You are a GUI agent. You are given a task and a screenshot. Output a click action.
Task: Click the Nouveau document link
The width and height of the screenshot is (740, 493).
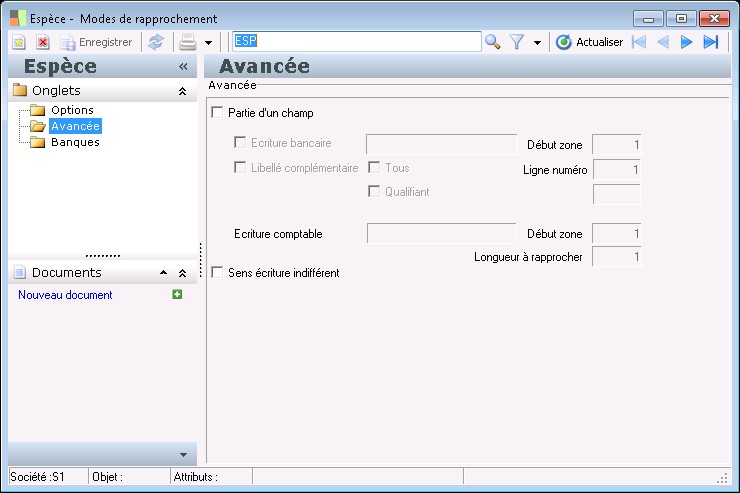(65, 295)
